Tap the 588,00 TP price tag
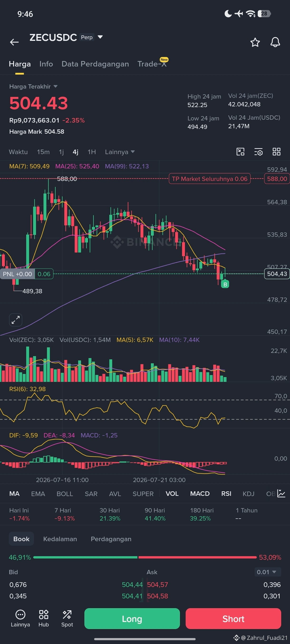Screen dimensions: 290x644 [277, 179]
